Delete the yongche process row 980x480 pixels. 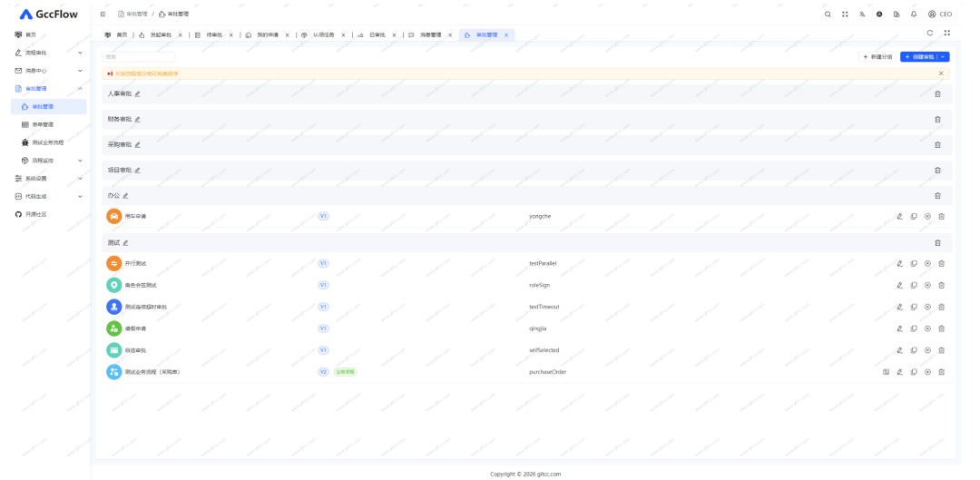point(941,216)
